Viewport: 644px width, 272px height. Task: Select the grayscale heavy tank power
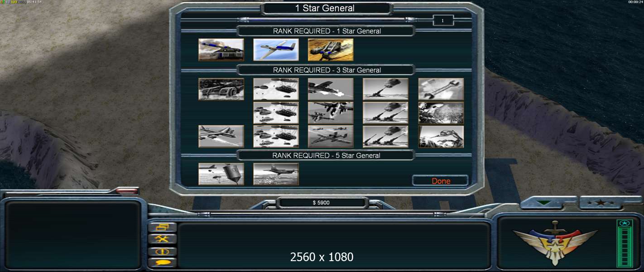(x=221, y=89)
